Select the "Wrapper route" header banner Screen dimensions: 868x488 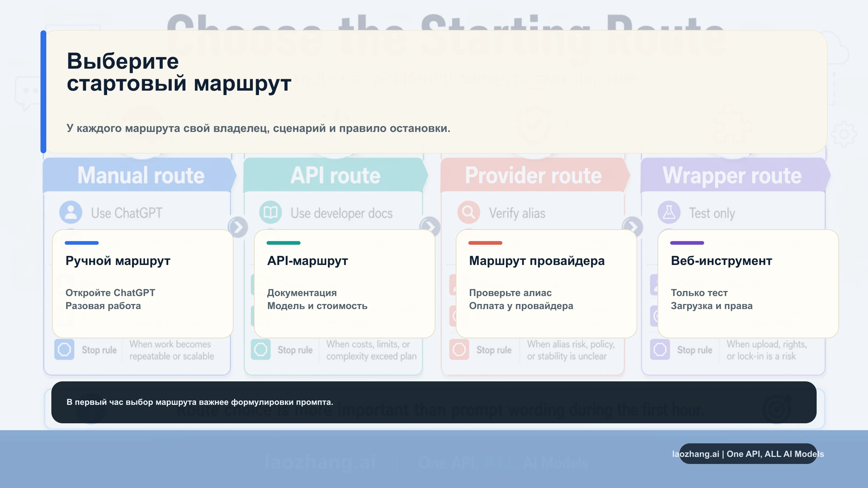click(734, 176)
